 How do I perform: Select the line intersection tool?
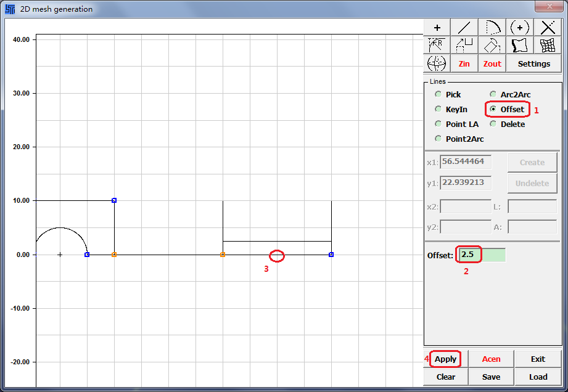pos(548,28)
